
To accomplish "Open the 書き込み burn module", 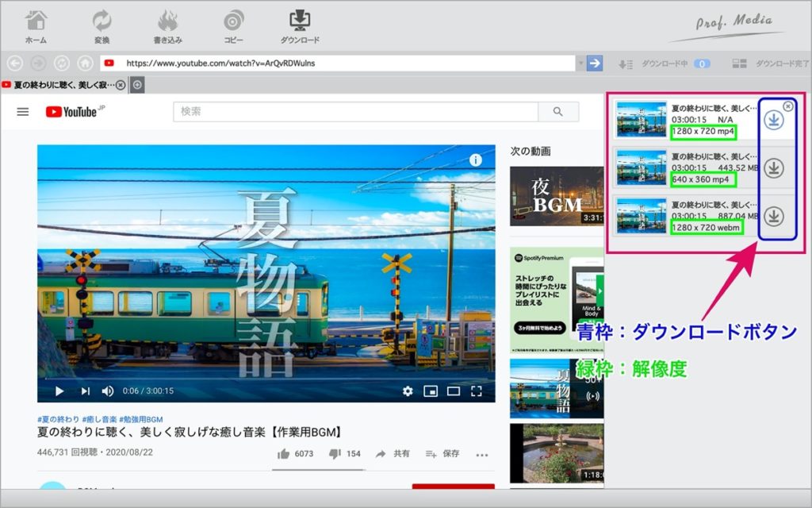I will pyautogui.click(x=167, y=26).
